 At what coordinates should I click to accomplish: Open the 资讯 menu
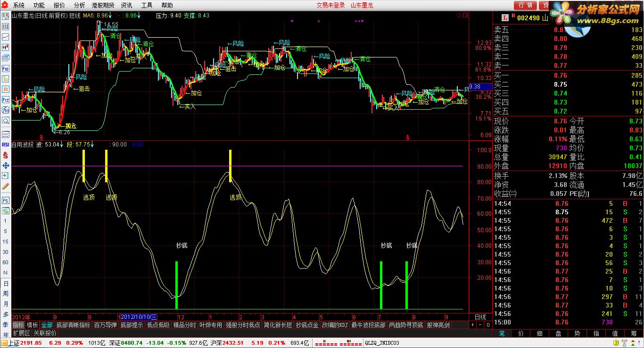click(x=126, y=5)
